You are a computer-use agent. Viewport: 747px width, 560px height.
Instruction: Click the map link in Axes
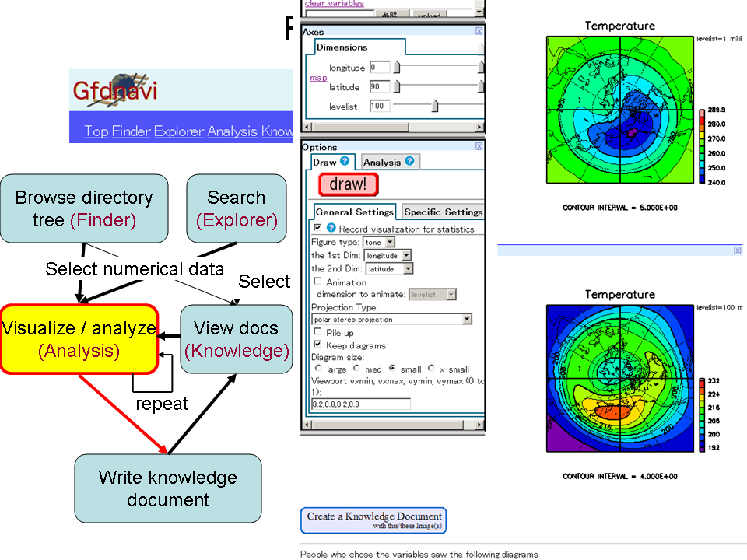318,78
